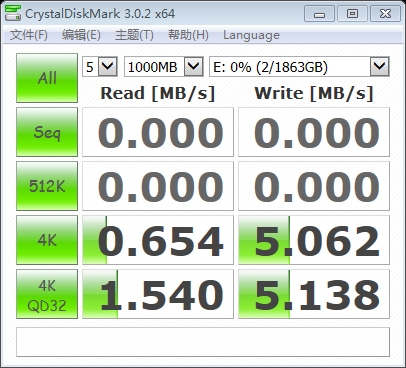
Task: Click the 4K QD32 read result 1.540
Action: click(x=158, y=294)
